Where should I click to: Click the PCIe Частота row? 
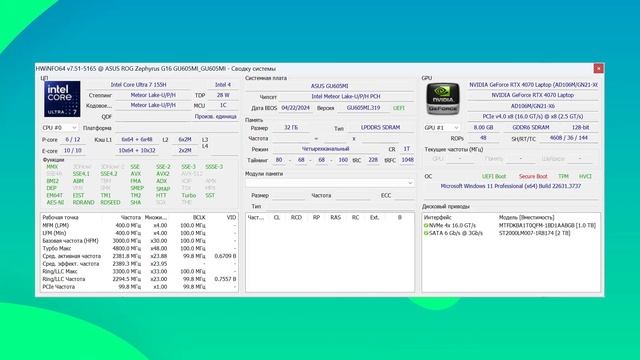pos(139,287)
